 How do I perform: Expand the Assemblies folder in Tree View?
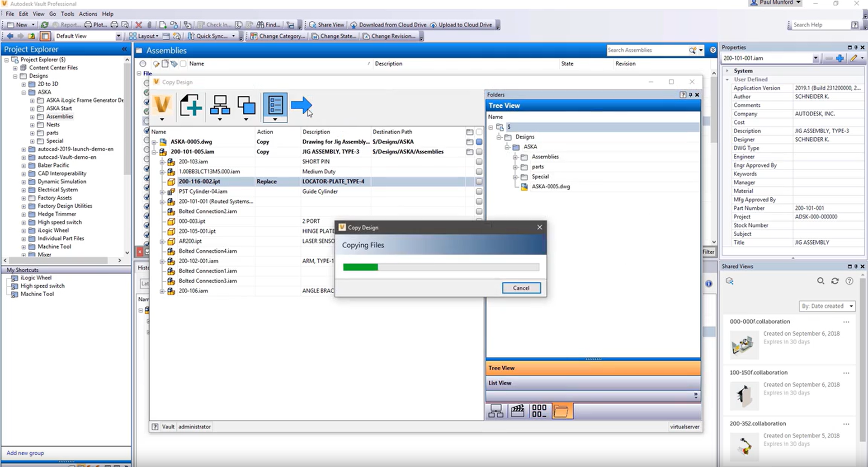(x=515, y=157)
